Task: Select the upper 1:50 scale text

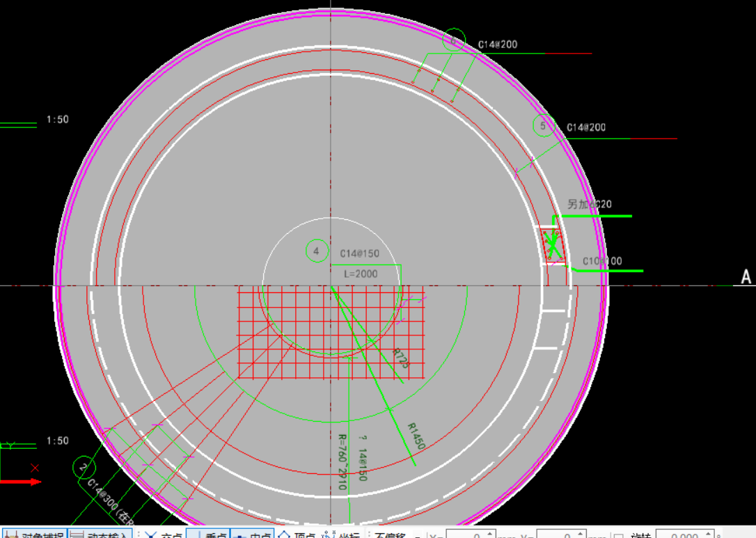Action: coord(57,119)
